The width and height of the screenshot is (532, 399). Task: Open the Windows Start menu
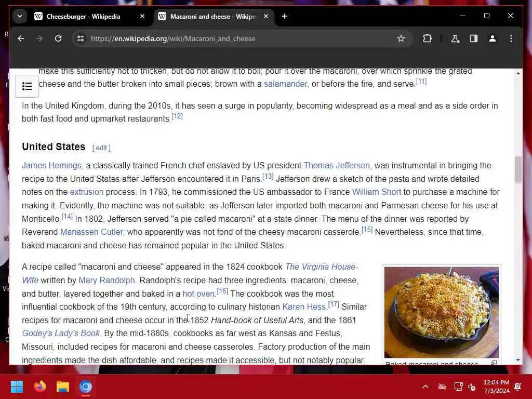17,387
